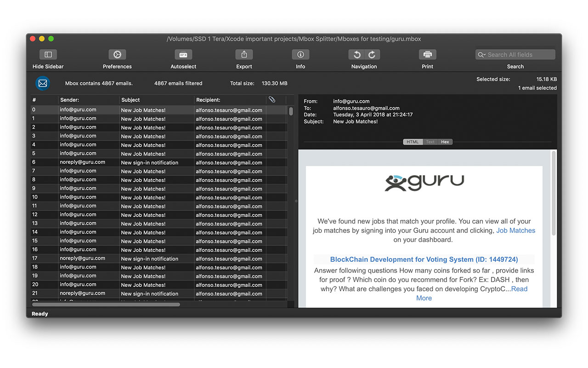Image resolution: width=588 pixels, height=368 pixels.
Task: Select email row 5
Action: click(x=159, y=154)
